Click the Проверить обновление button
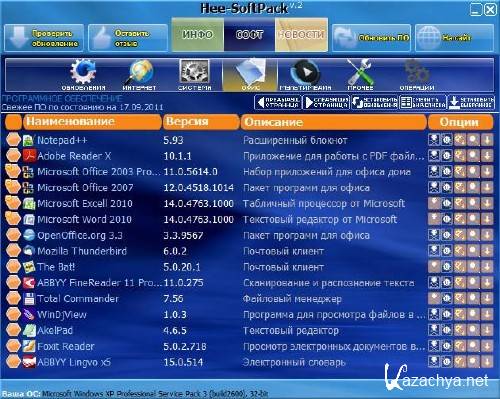 44,38
